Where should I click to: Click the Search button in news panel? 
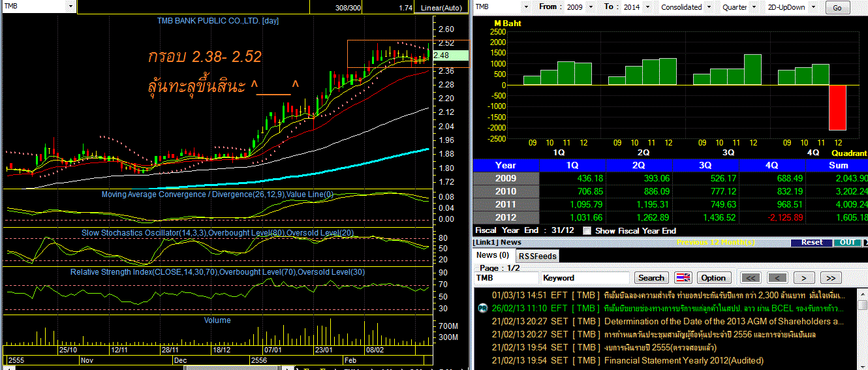coord(651,277)
